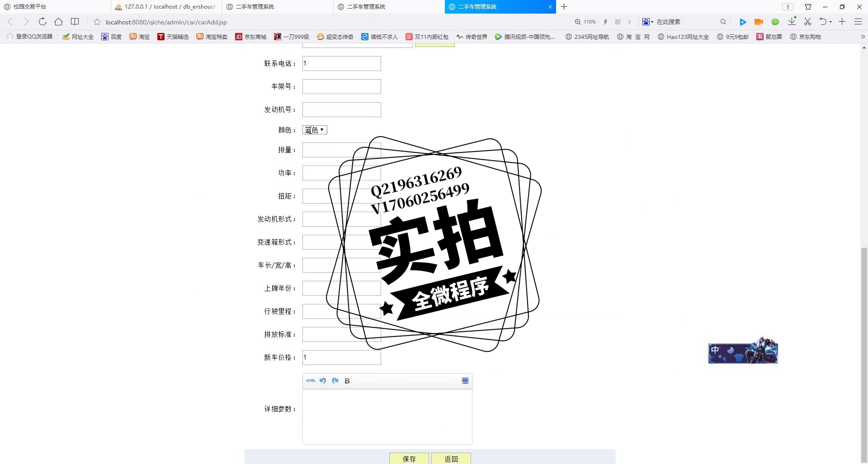Toggle bold B in editor toolbar
The width and height of the screenshot is (868, 464).
(x=347, y=381)
